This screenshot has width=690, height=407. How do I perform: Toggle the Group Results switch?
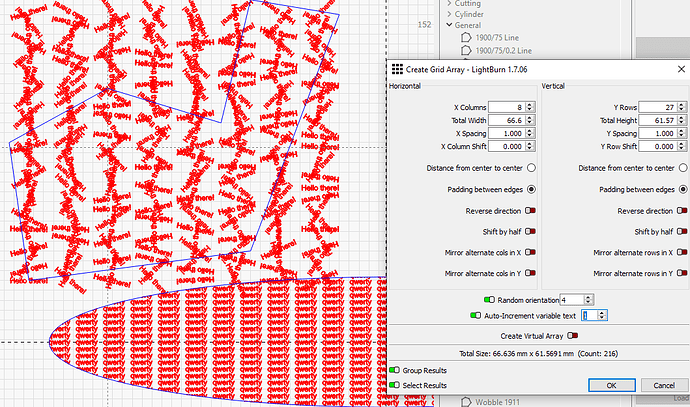394,370
